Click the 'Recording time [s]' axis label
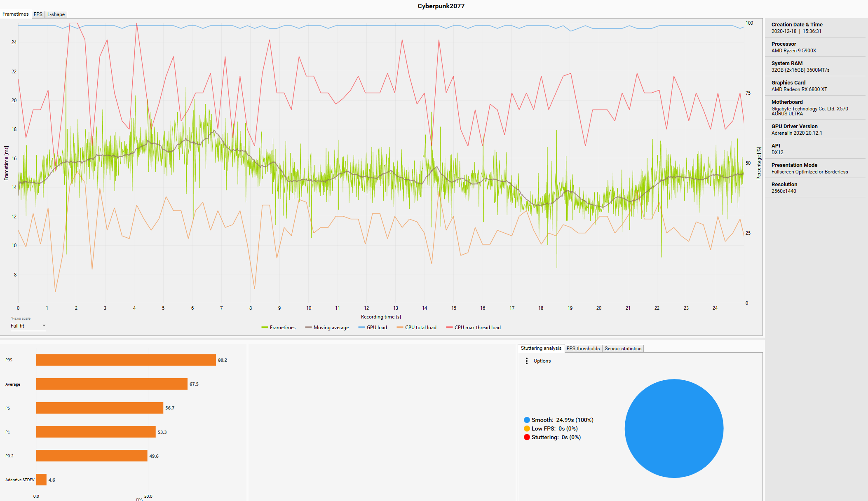Viewport: 868px width, 501px height. point(381,317)
